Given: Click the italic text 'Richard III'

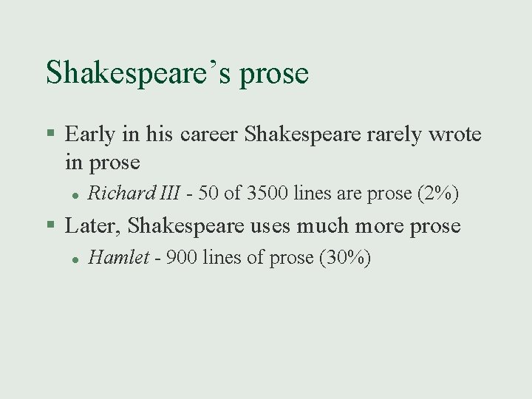Looking at the screenshot, I should 133,194.
